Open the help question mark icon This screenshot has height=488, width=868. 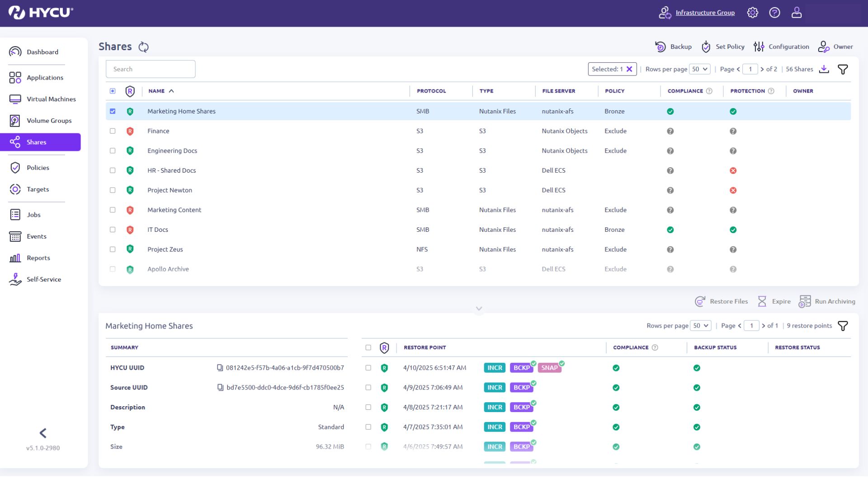[x=774, y=13]
